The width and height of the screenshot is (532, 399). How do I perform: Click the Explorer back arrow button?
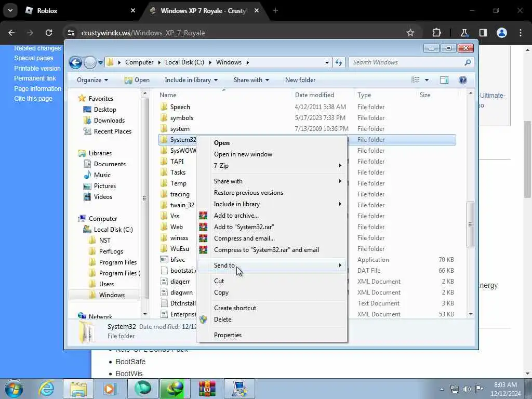pyautogui.click(x=75, y=62)
